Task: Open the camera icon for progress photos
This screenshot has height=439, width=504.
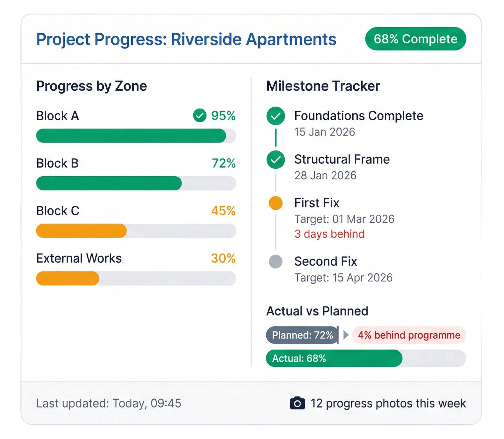Action: [x=297, y=403]
